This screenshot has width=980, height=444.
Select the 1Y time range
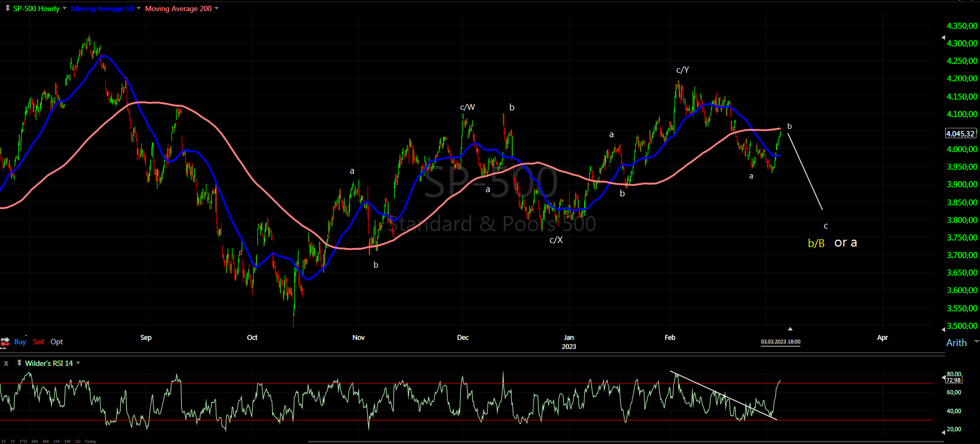(x=13, y=441)
